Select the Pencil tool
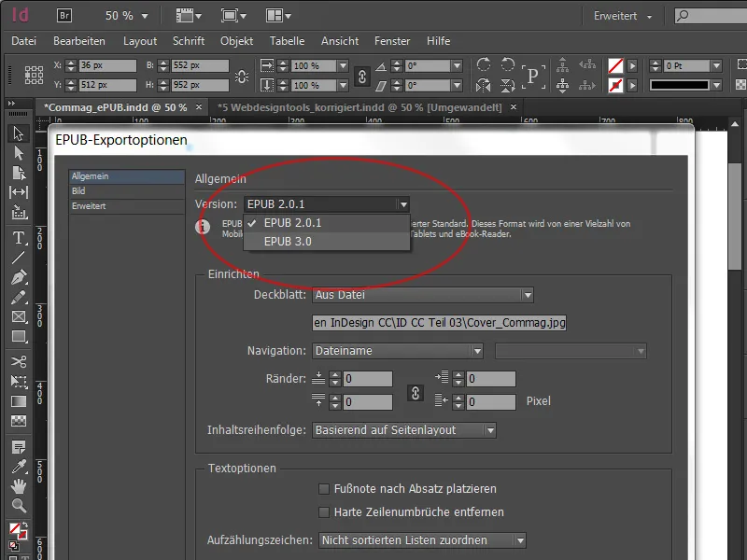The height and width of the screenshot is (560, 747). click(18, 297)
